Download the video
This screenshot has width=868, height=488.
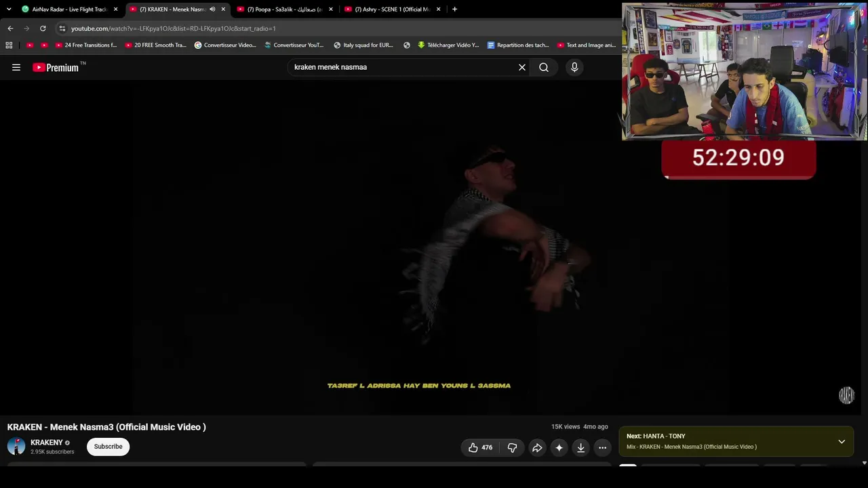pos(580,447)
